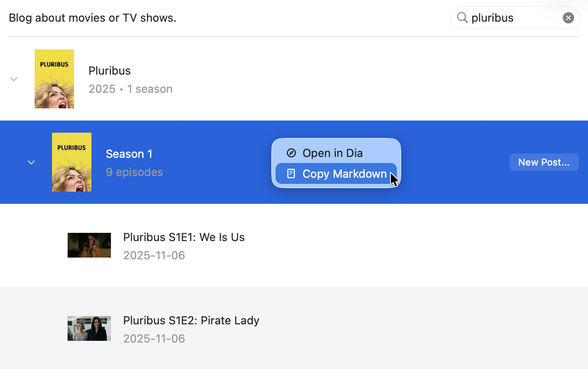Open the Pluribus S1E1: We Is Us episode
The height and width of the screenshot is (369, 588).
184,237
